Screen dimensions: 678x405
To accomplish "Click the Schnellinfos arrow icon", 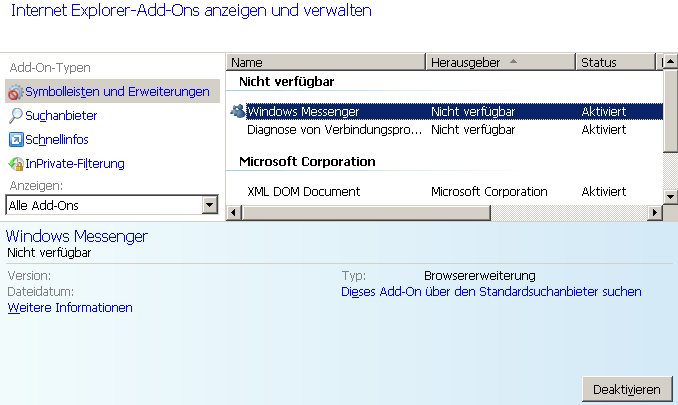I will [16, 140].
